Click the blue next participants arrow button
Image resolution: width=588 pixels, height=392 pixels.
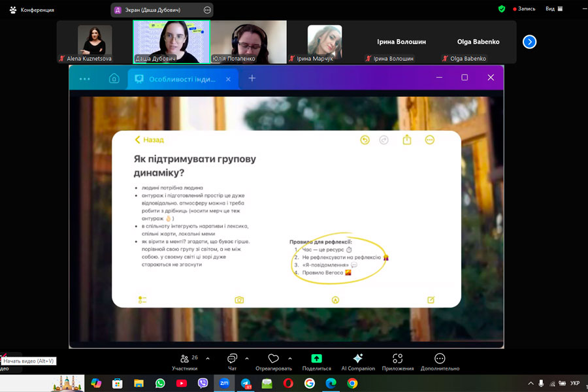(x=530, y=42)
